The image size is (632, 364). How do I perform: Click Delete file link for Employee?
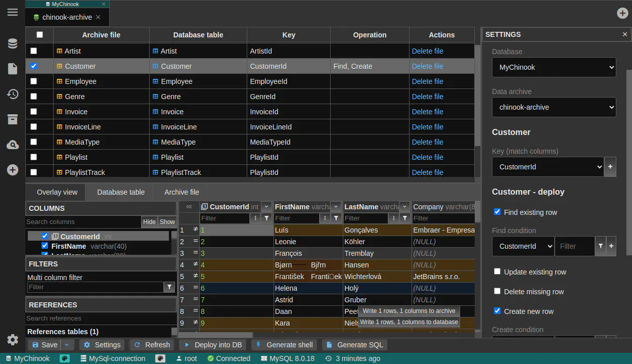427,81
